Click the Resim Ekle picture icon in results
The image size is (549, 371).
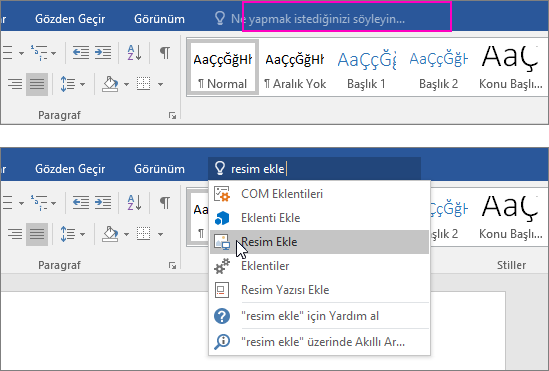click(x=222, y=242)
